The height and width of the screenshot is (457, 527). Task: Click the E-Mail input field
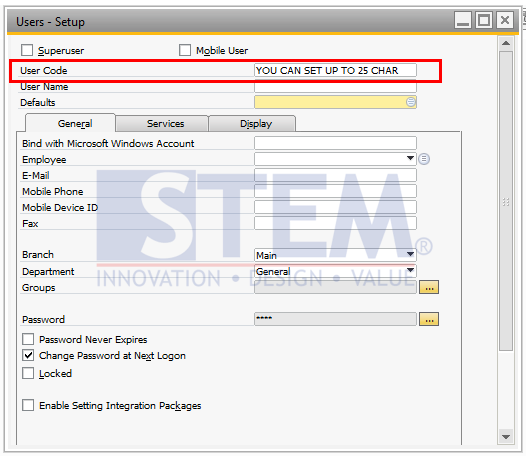pyautogui.click(x=335, y=175)
